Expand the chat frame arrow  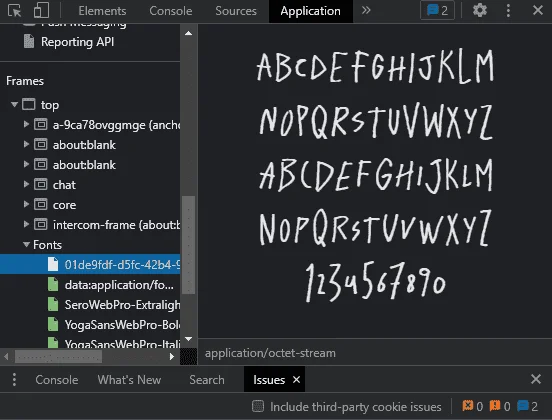click(26, 184)
